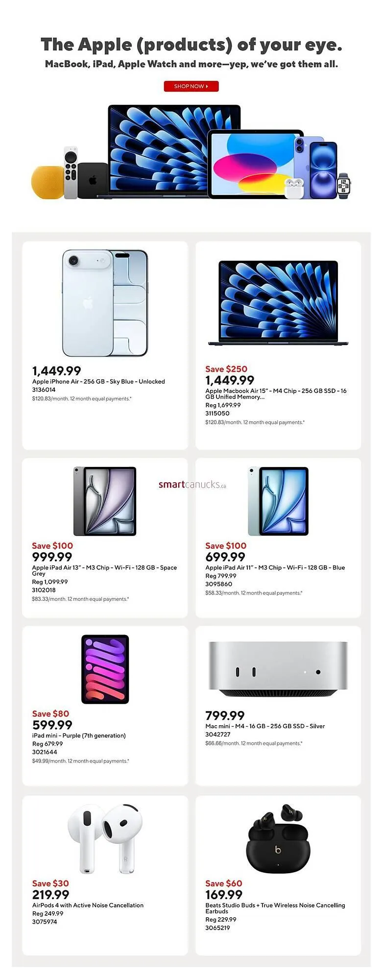The height and width of the screenshot is (980, 384).
Task: Click the Beats Studio Buds product image
Action: 278,837
